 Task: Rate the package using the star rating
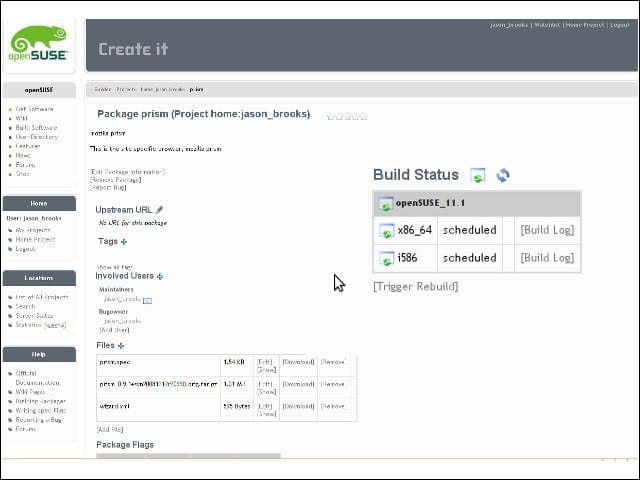[x=347, y=117]
